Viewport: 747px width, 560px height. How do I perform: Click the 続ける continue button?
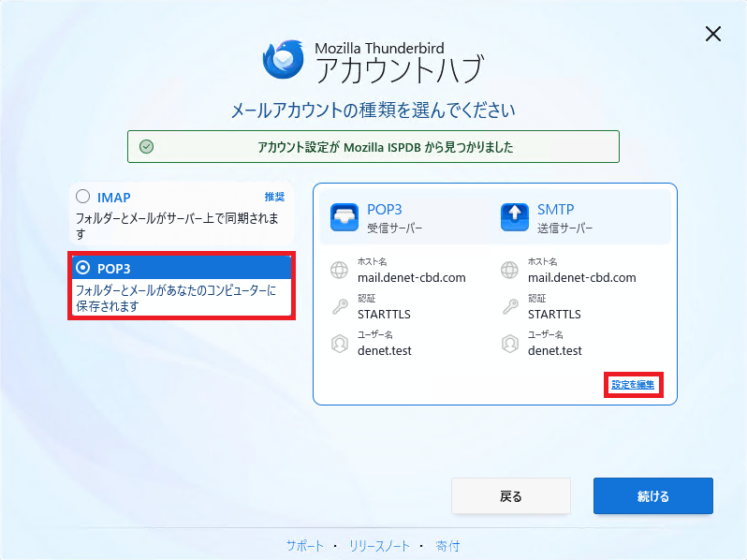coord(653,496)
